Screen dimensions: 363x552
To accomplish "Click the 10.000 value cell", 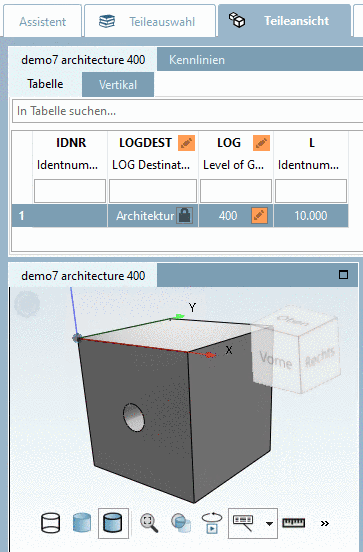I will [311, 215].
